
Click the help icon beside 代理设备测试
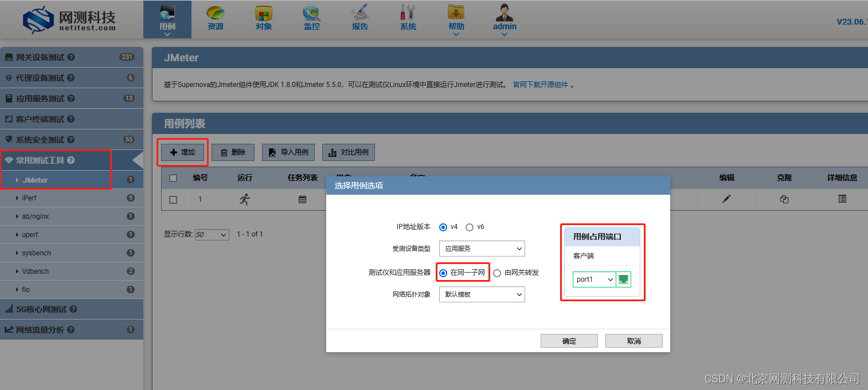coord(71,78)
